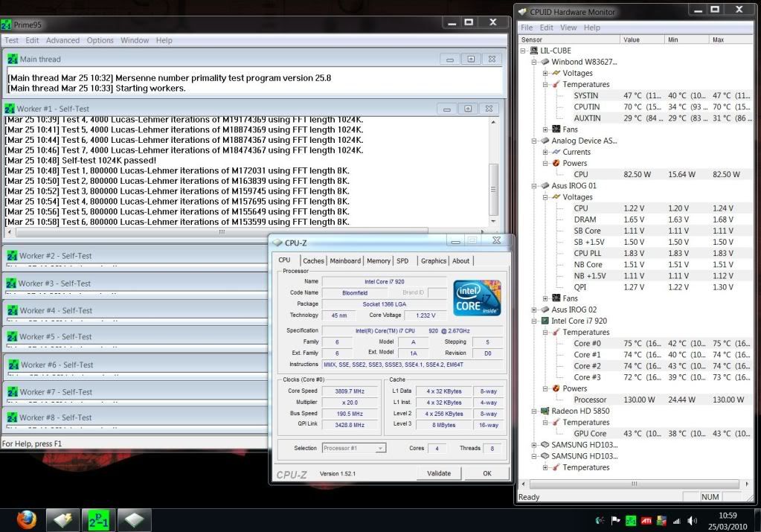Click the Worker #3 - Self-Test icon
Screen dimensions: 761x532
click(12, 283)
